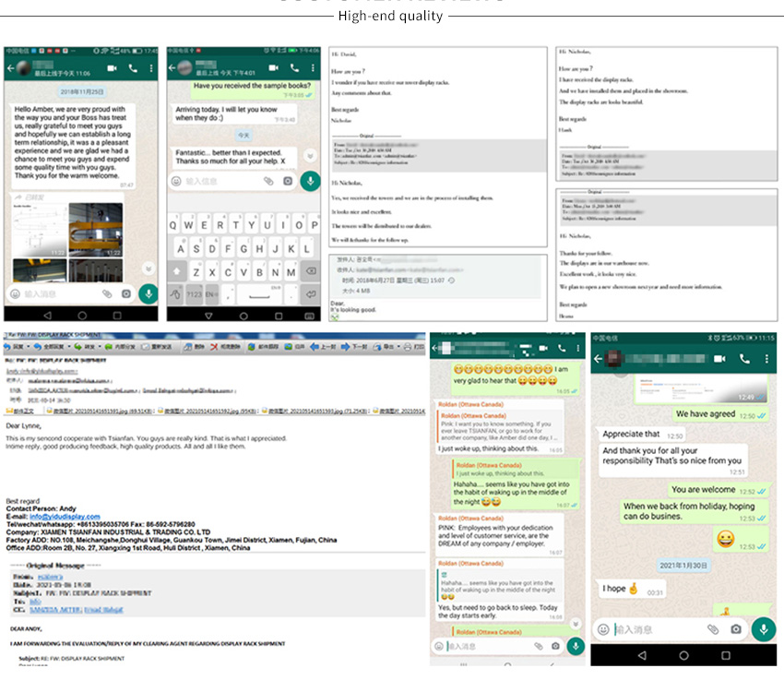Go to next email with the right arrow

346,347
